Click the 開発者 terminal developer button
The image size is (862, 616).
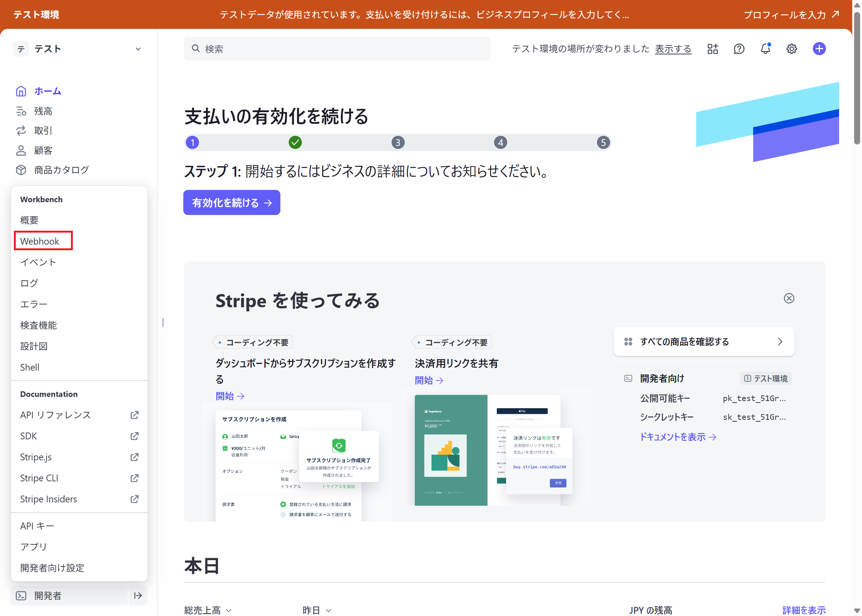point(69,595)
